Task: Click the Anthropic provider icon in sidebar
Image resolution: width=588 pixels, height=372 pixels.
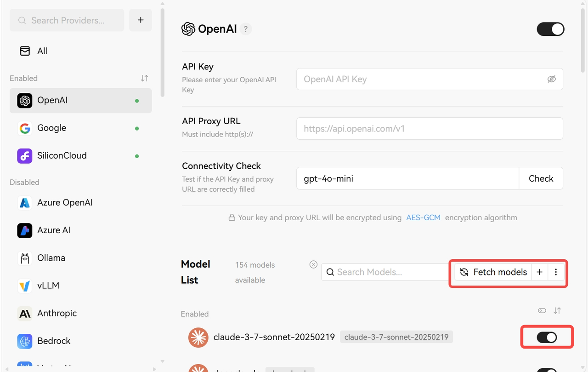Action: 25,313
